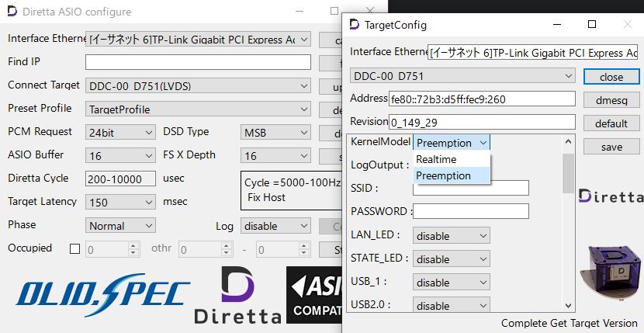Image resolution: width=644 pixels, height=333 pixels.
Task: Increase the first Occupied spinner value
Action: click(x=133, y=245)
